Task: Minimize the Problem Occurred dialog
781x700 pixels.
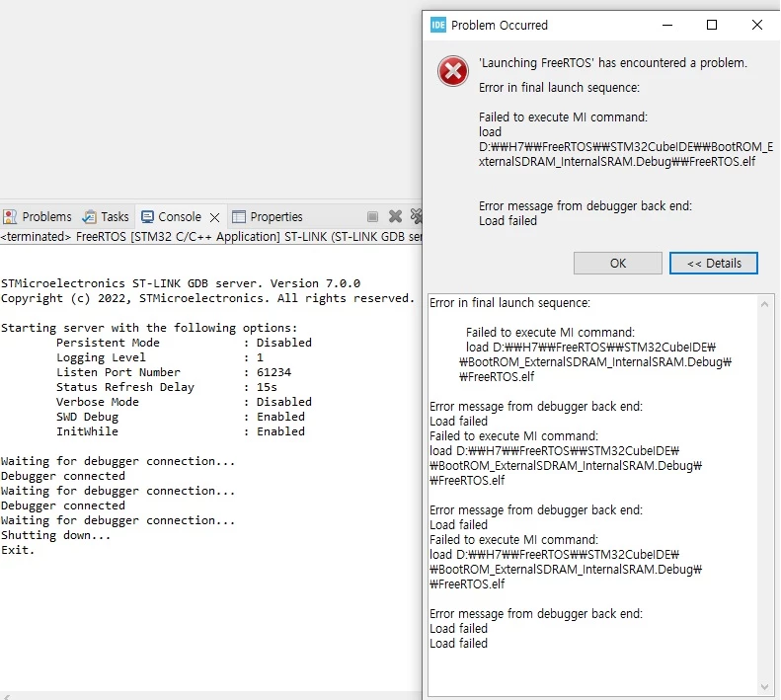Action: pos(667,25)
